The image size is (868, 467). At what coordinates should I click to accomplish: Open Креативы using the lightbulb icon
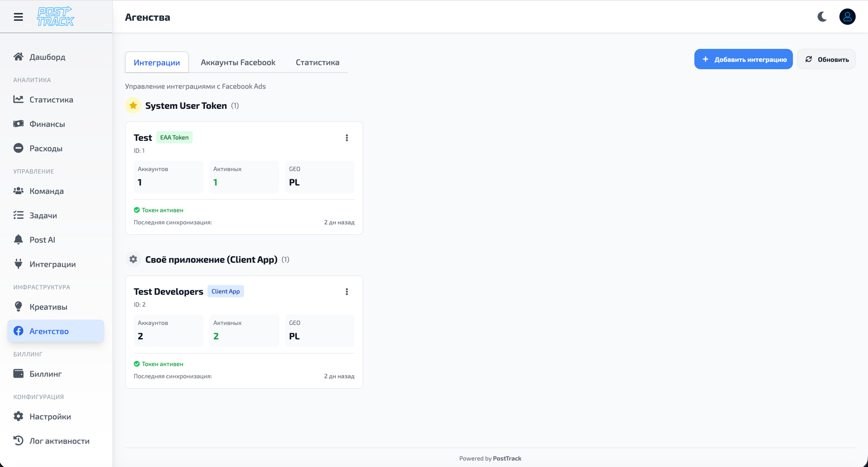point(18,306)
